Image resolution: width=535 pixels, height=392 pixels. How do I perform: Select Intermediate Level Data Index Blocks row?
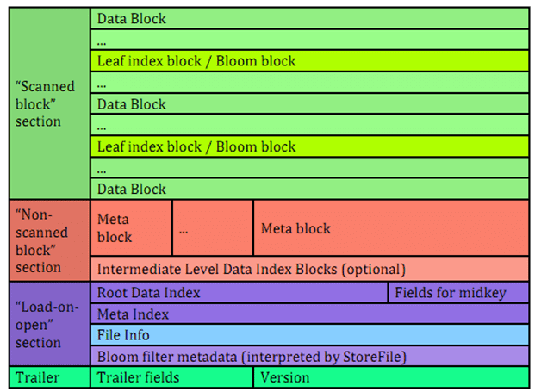pyautogui.click(x=309, y=269)
